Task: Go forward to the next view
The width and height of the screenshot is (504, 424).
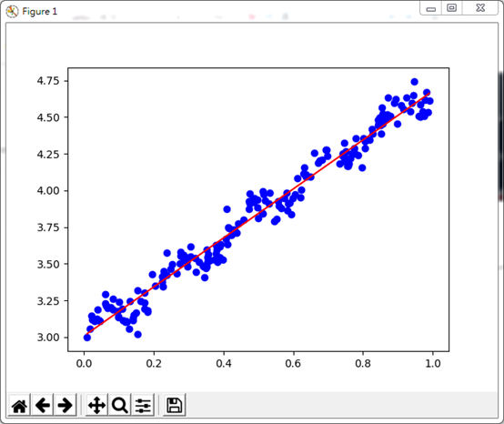Action: tap(66, 406)
